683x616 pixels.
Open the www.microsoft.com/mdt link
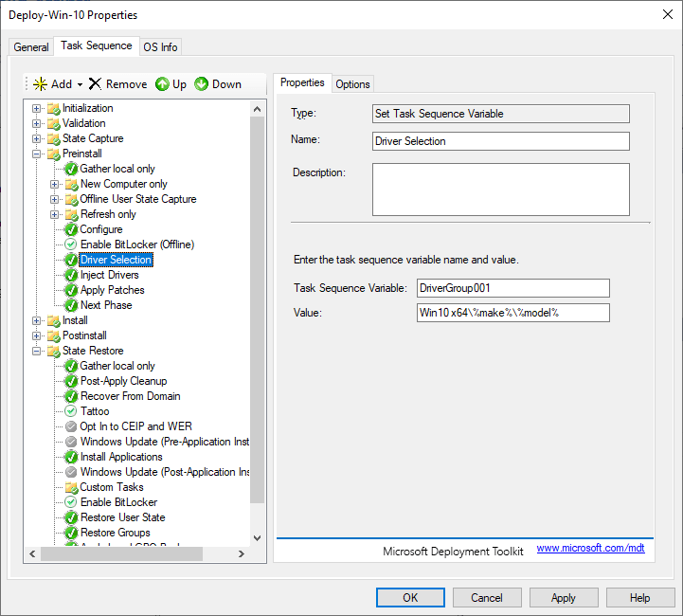pos(590,549)
